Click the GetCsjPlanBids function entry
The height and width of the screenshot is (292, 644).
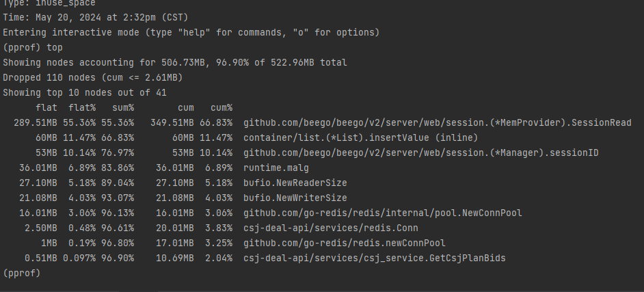pos(374,258)
